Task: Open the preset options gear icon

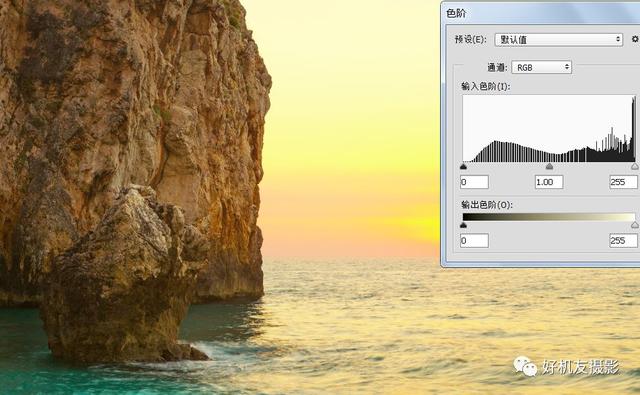Action: (636, 39)
